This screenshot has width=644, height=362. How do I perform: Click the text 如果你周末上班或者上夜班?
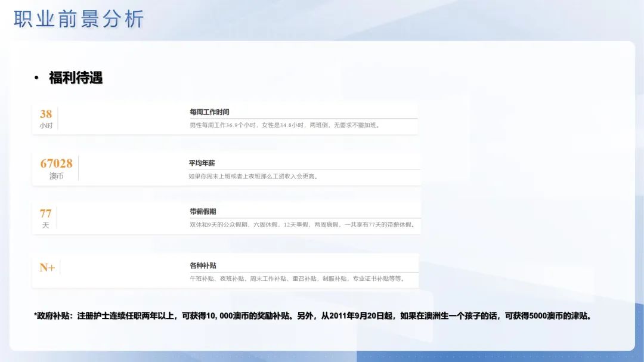(x=253, y=177)
